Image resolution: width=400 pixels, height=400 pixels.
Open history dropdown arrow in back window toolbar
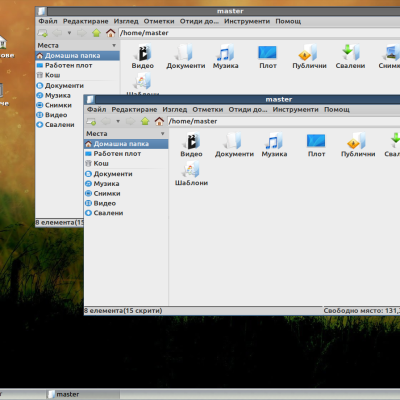(x=69, y=33)
